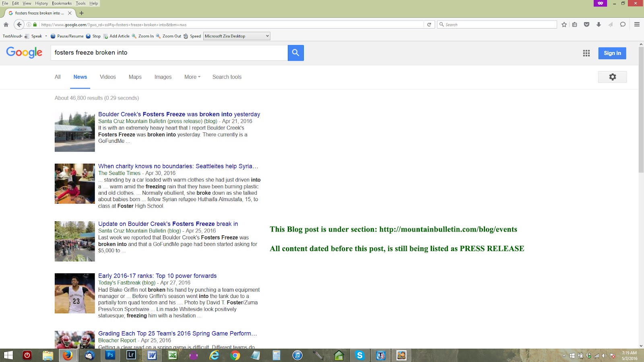Switch to the Maps results tab
The height and width of the screenshot is (362, 644).
tap(135, 77)
